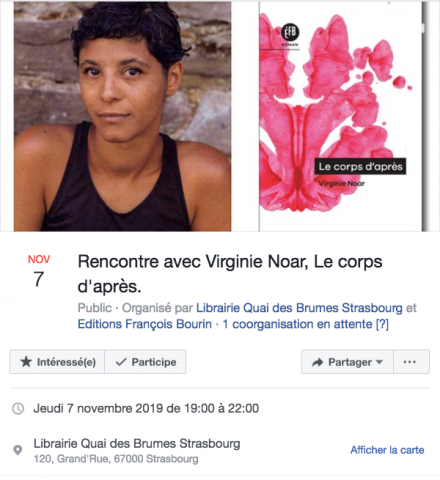Click the location pin icon beside the address

coord(17,450)
